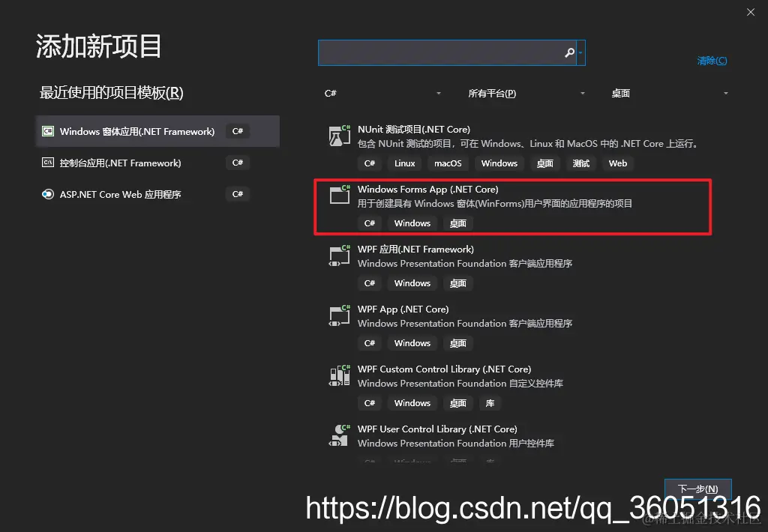Click the macOS tag under NUnit template
The image size is (768, 532).
click(448, 163)
